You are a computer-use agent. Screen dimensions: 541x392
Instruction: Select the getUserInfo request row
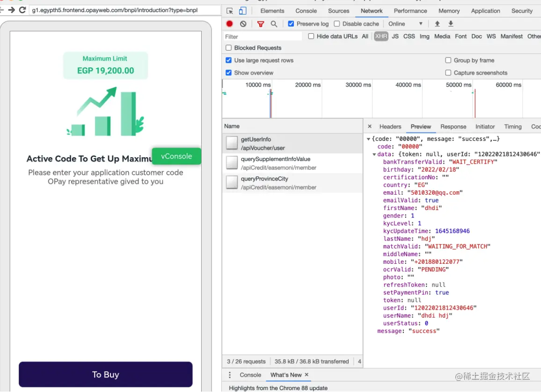292,144
